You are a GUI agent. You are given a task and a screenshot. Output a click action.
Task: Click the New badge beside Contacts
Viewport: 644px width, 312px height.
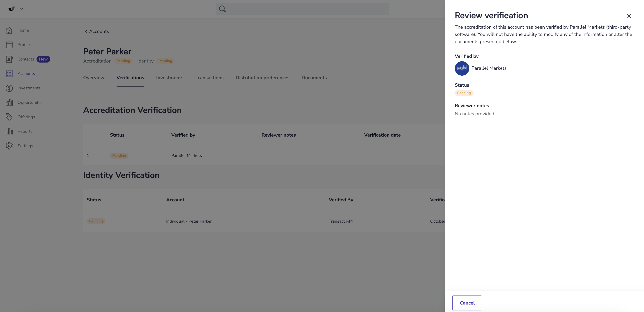tap(43, 59)
